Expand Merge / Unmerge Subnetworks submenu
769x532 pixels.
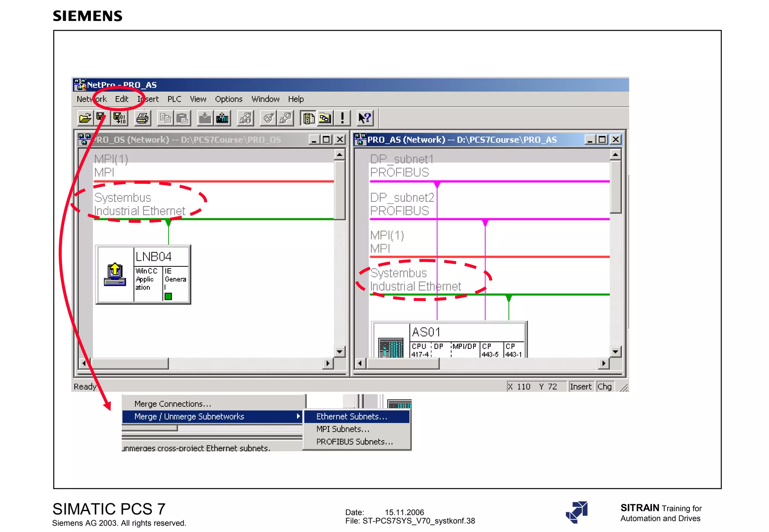213,416
